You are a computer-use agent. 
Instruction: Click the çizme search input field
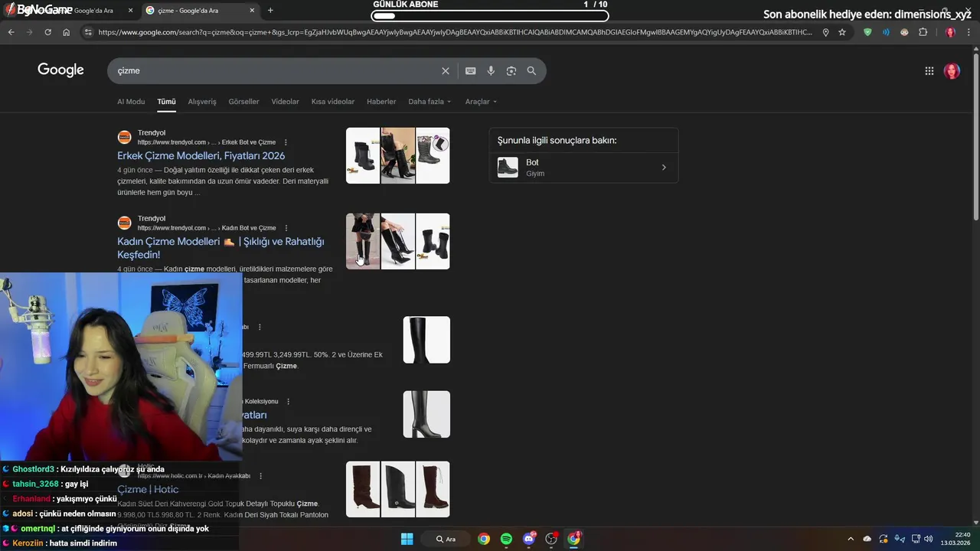pos(276,70)
